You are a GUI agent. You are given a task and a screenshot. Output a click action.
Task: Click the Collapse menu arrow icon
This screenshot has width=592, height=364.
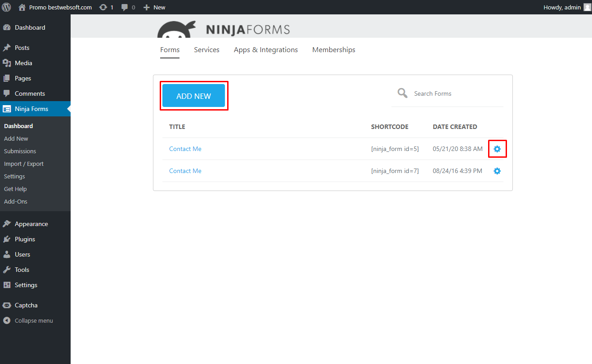(x=7, y=320)
